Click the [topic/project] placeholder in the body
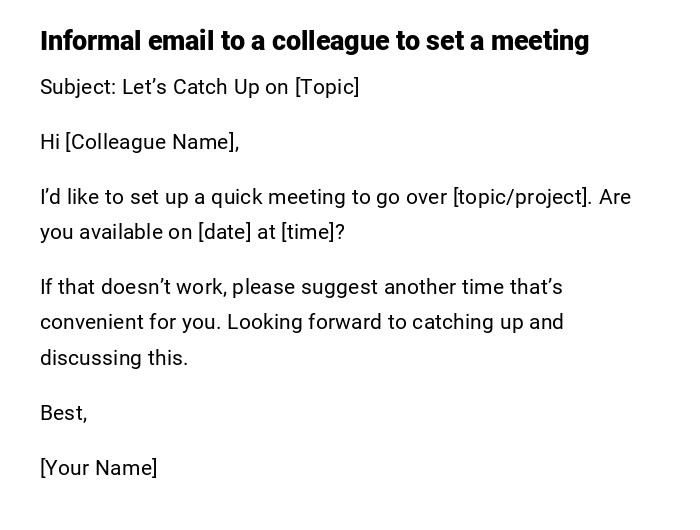 click(x=521, y=197)
